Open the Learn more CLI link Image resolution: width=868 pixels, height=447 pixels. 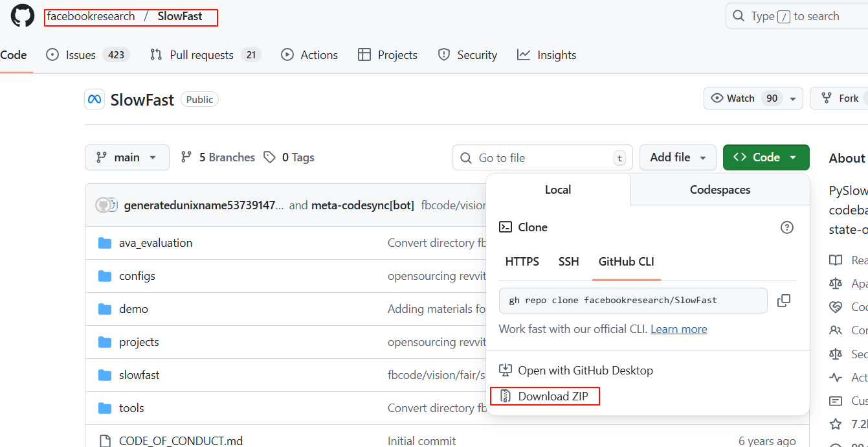679,329
